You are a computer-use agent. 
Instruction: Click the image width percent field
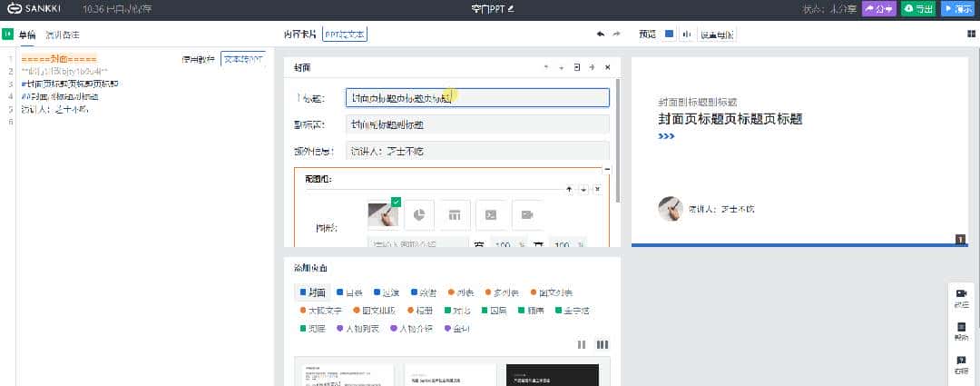502,242
